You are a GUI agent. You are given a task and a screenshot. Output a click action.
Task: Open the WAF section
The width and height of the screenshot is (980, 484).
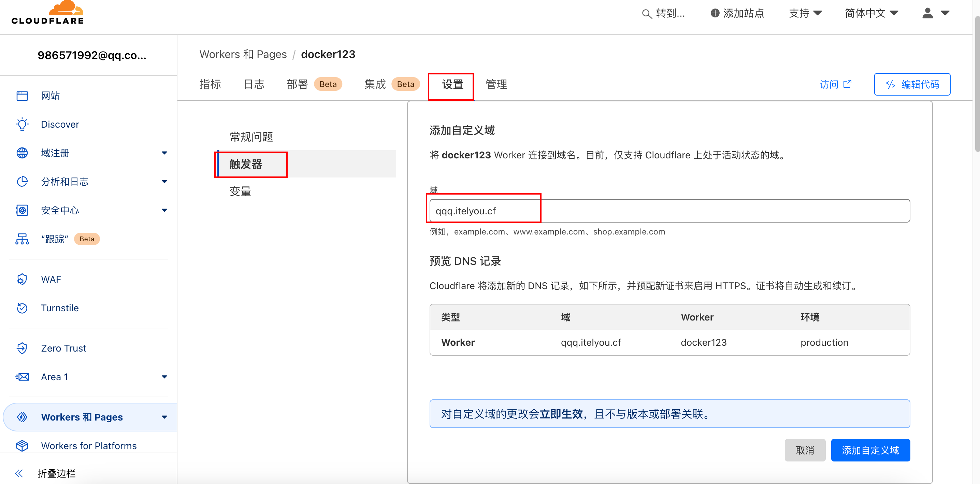(51, 279)
